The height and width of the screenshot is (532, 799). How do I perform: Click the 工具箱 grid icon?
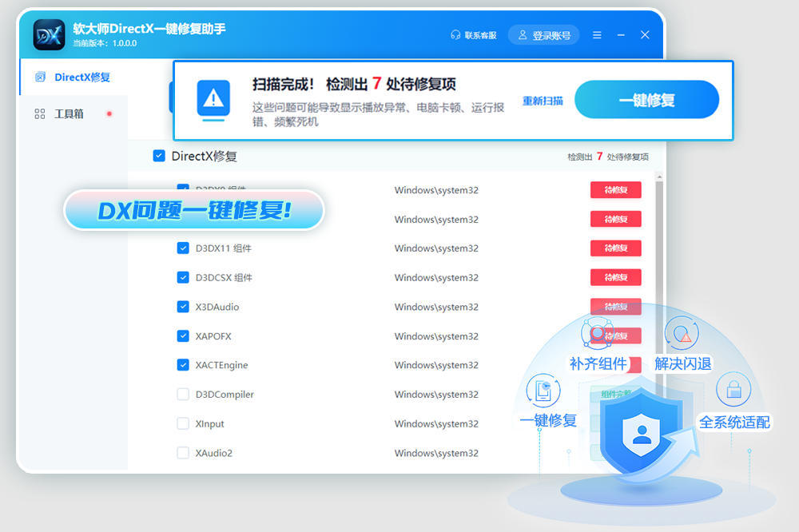click(x=40, y=113)
